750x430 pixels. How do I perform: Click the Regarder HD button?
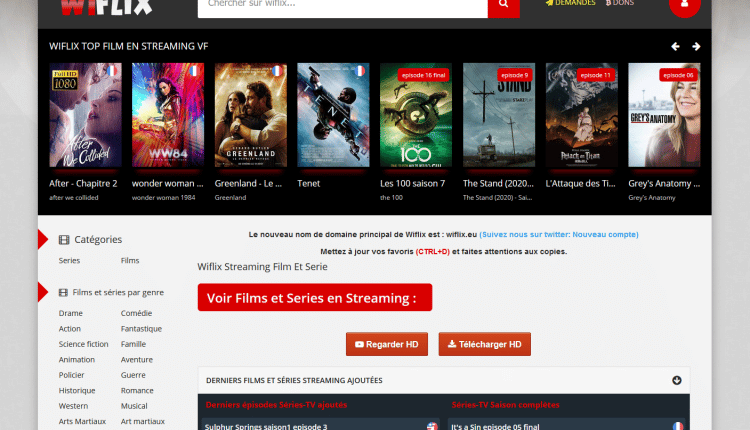tap(387, 344)
